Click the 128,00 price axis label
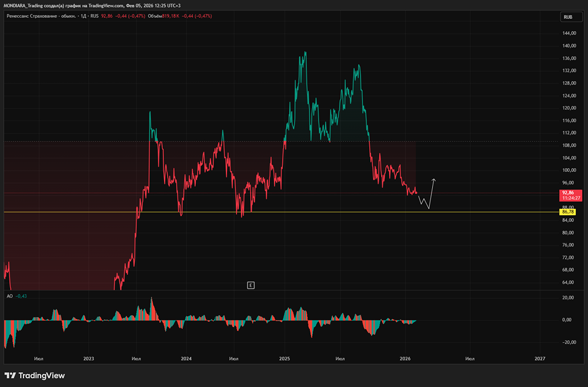This screenshot has width=588, height=387. [569, 84]
